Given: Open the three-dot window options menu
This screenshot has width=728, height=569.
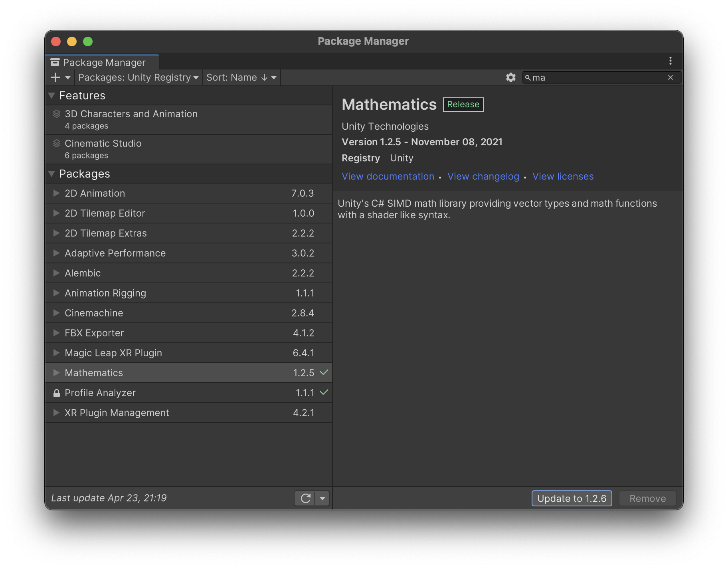Looking at the screenshot, I should coord(671,61).
